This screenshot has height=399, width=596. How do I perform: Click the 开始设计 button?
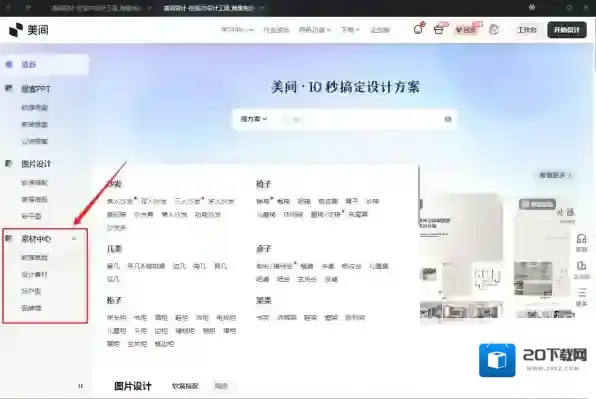[567, 30]
